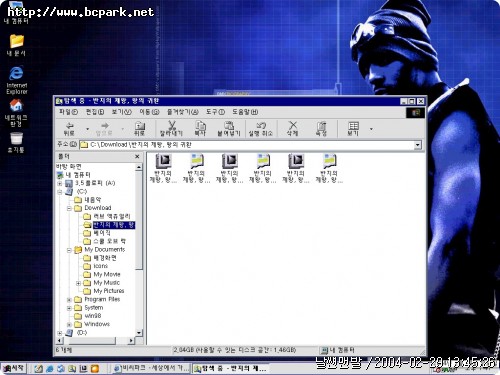This screenshot has width=500, height=375.
Task: Open the 보기 view options dropdown arrow
Action: (371, 129)
